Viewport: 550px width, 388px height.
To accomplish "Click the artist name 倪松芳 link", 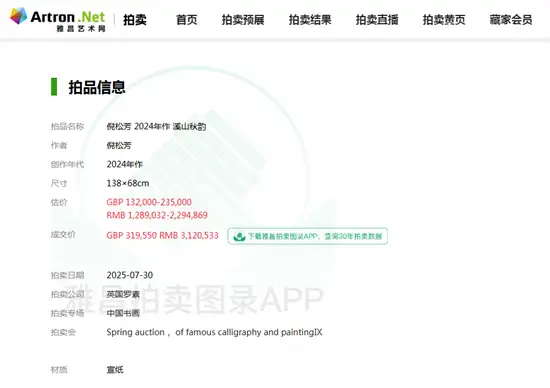I will (119, 145).
